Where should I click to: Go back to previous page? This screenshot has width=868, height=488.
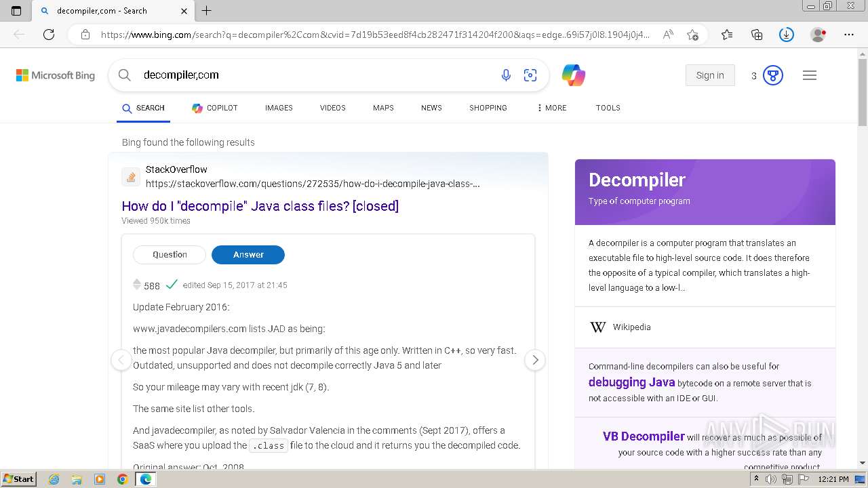pos(19,35)
